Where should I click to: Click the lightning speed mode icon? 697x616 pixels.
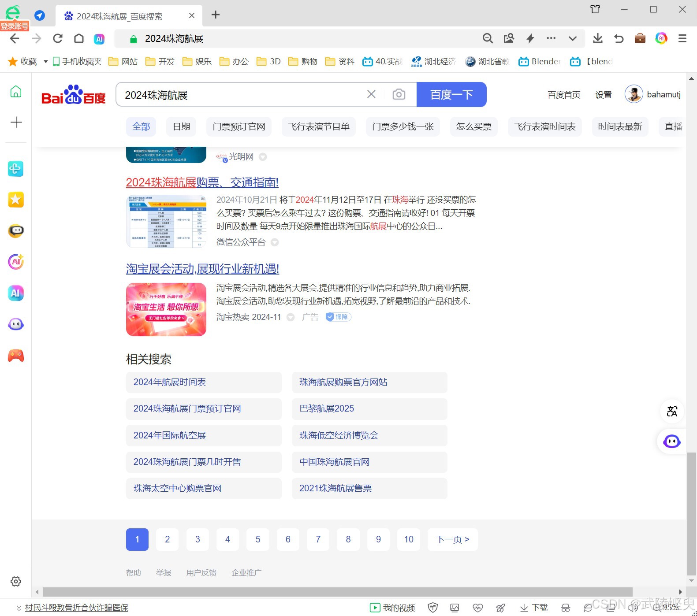tap(530, 38)
